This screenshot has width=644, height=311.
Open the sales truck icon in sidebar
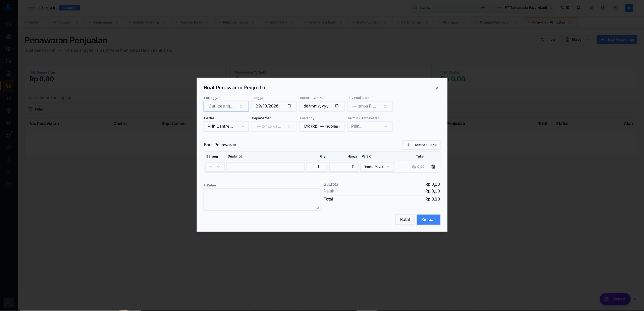9,86
